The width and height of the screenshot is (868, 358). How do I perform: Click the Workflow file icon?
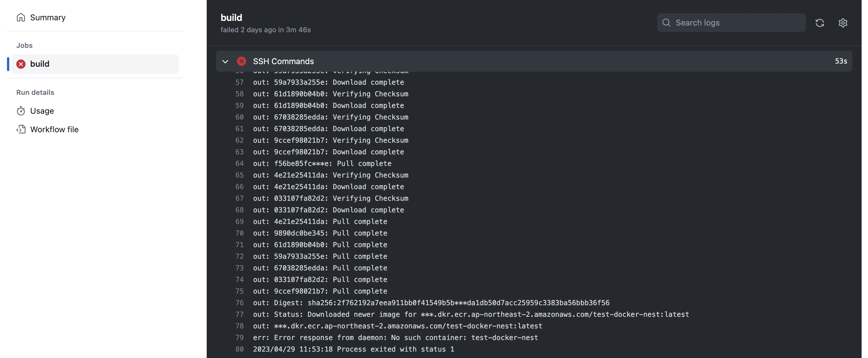click(x=21, y=129)
